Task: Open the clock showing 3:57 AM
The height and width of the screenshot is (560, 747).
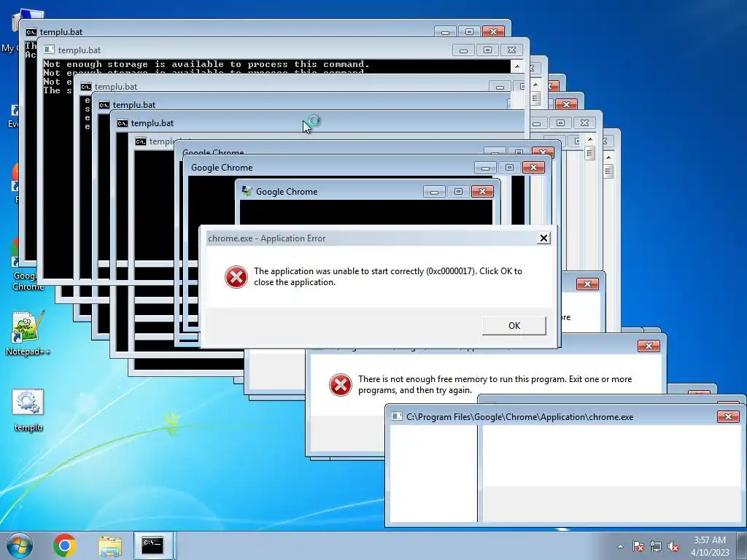Action: click(710, 540)
